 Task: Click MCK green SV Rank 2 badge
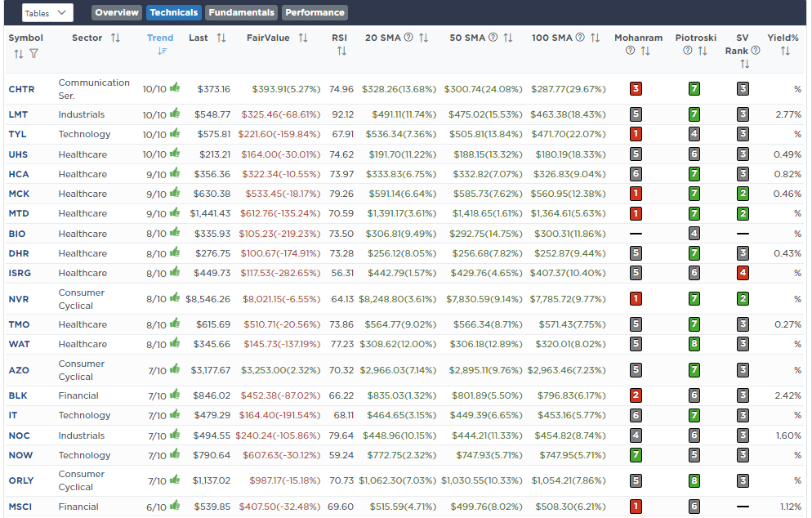(x=743, y=193)
